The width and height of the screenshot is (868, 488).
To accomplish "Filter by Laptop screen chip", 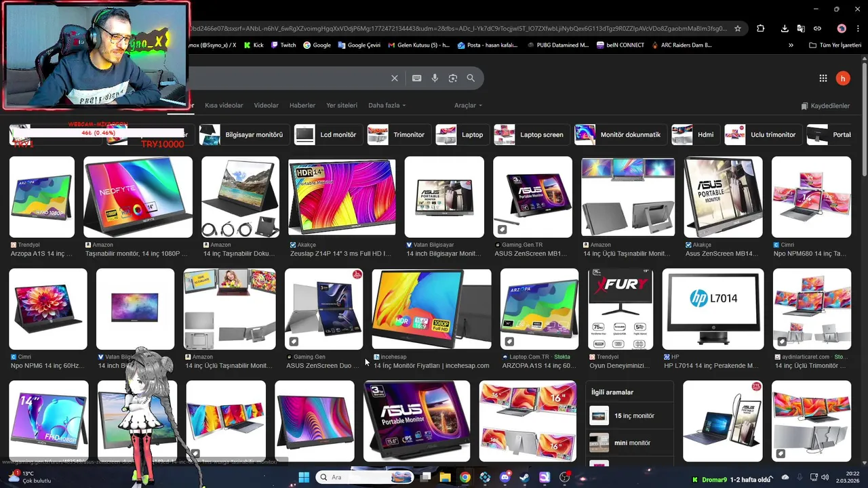I will [530, 134].
